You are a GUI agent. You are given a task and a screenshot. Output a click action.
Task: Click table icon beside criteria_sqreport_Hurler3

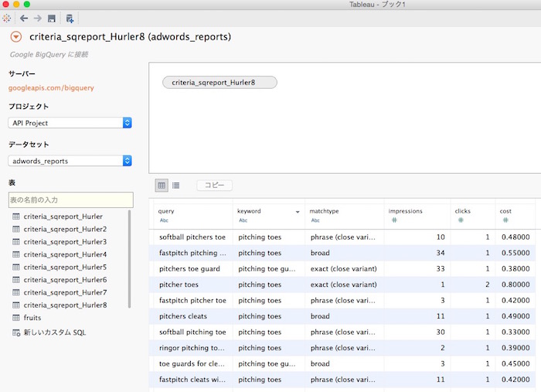coord(16,242)
